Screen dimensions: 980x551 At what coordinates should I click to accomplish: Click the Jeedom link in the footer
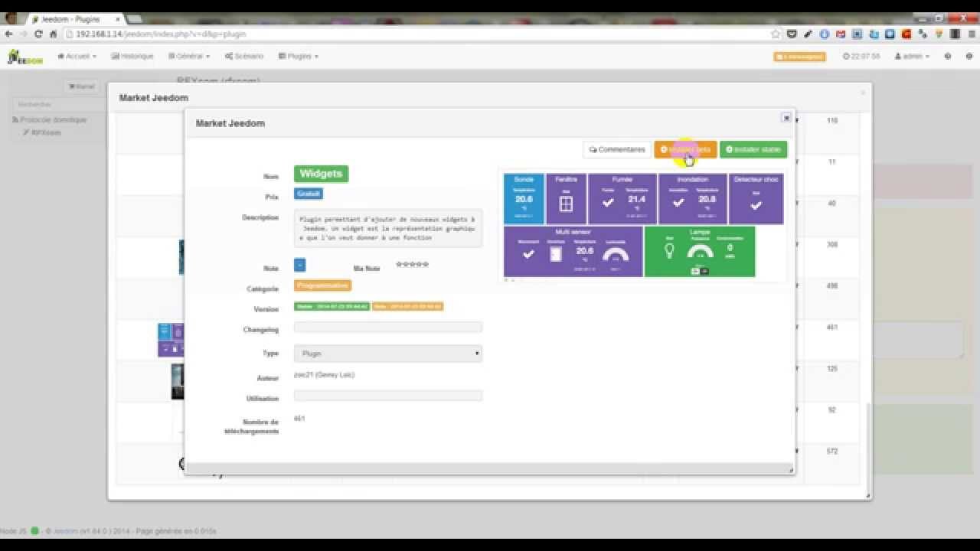click(66, 531)
